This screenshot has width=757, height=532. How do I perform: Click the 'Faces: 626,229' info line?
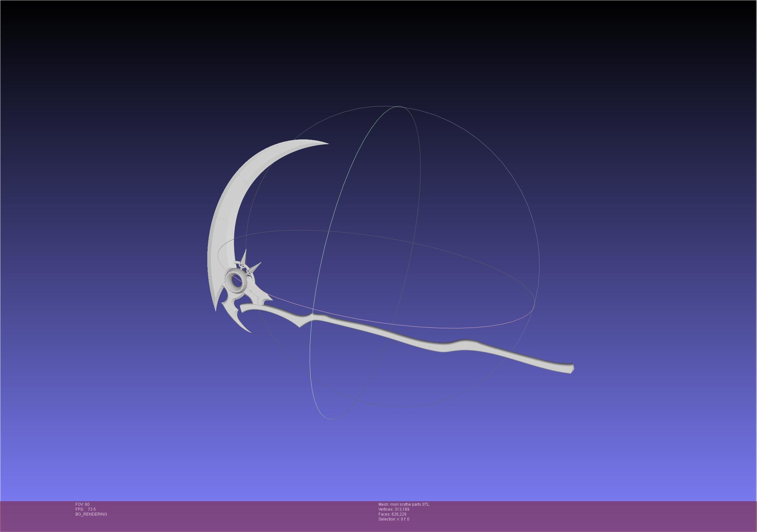392,514
